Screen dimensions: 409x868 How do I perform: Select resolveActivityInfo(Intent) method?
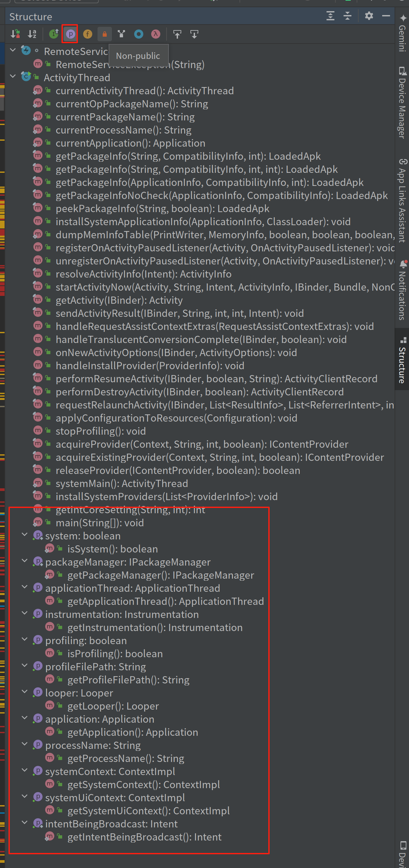point(144,274)
